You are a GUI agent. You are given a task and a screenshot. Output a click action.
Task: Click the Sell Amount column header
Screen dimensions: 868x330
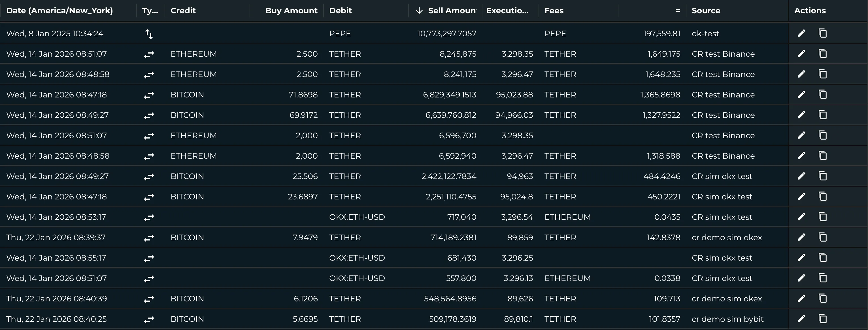(452, 10)
